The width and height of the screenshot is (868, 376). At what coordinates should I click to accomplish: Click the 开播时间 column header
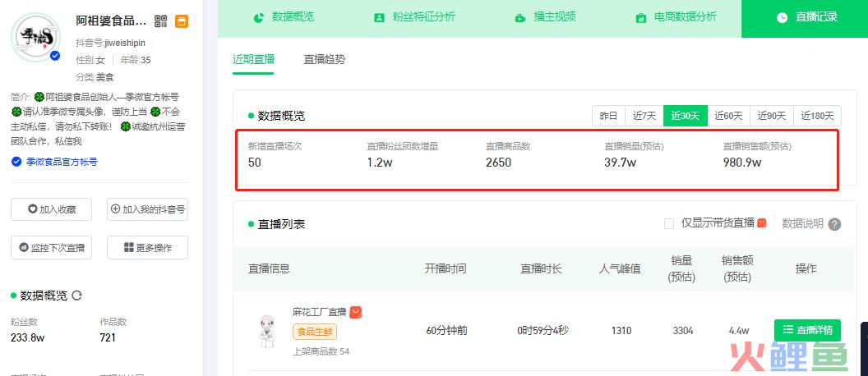tap(446, 268)
